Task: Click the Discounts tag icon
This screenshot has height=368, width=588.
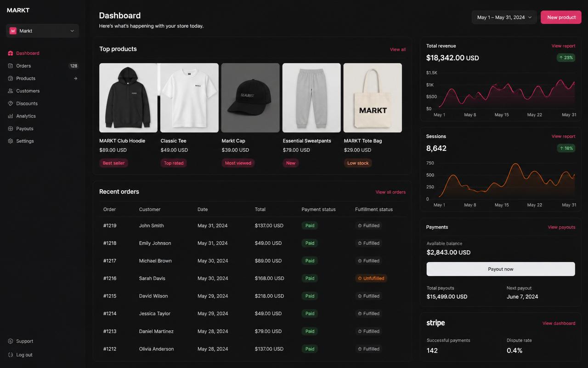Action: 11,103
